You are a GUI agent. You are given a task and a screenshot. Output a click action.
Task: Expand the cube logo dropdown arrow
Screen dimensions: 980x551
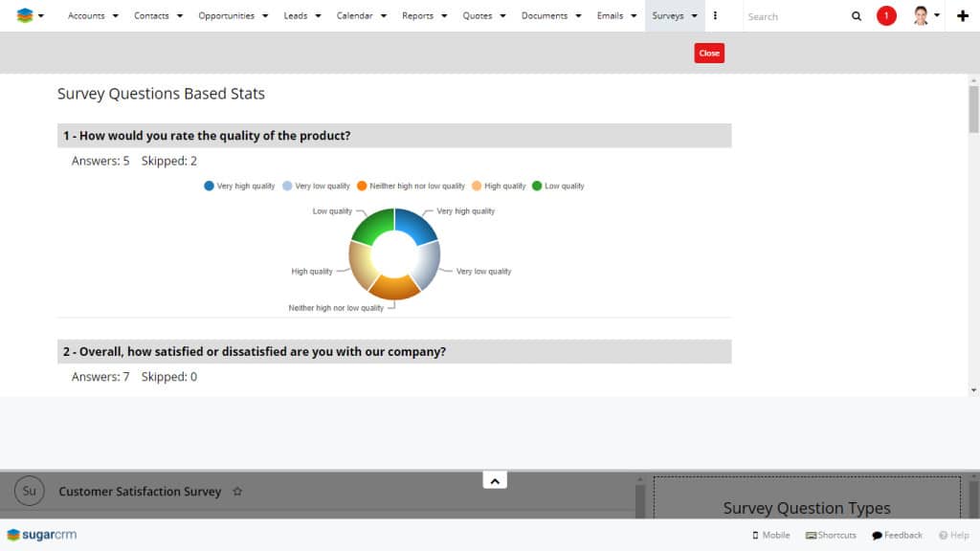tap(41, 15)
